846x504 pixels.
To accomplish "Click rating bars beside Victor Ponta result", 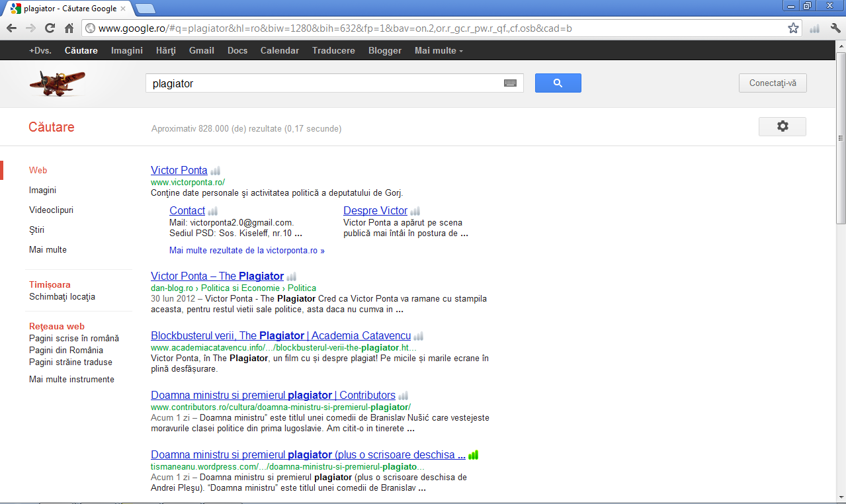I will pyautogui.click(x=215, y=171).
